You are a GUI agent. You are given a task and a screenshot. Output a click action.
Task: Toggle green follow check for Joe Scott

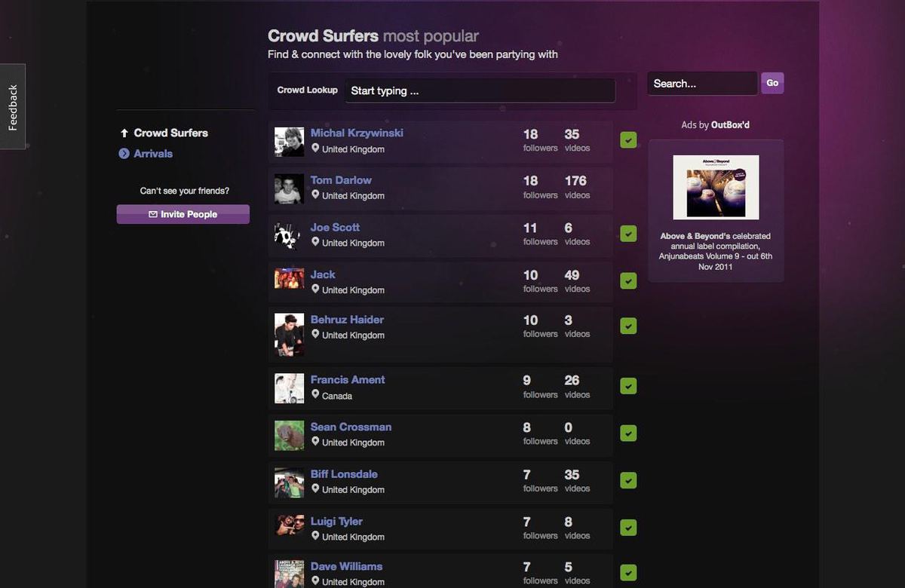pyautogui.click(x=628, y=234)
